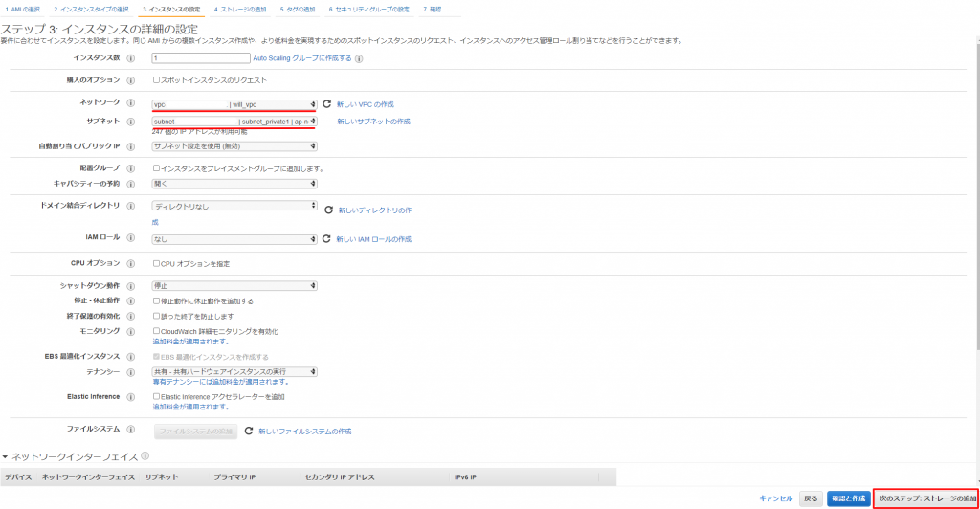Click info icon for 停止 - 休止動作

pos(130,301)
